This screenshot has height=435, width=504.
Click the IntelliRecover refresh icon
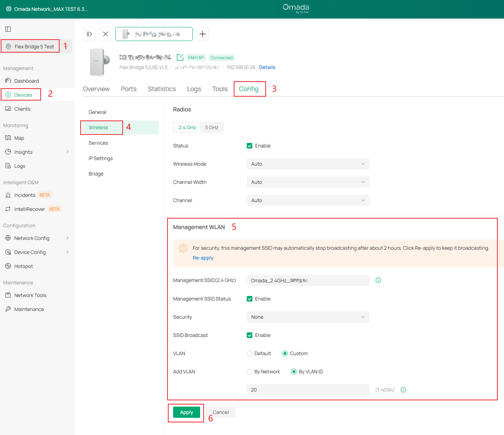pyautogui.click(x=8, y=209)
